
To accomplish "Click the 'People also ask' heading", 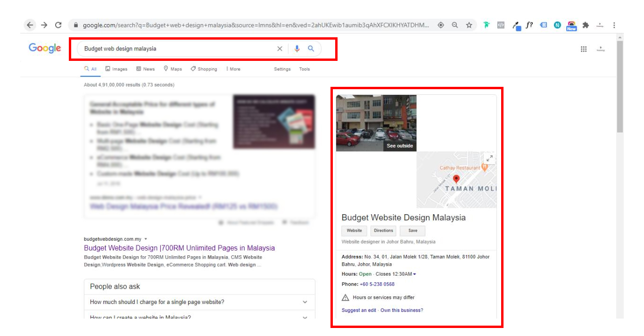I will pyautogui.click(x=115, y=286).
